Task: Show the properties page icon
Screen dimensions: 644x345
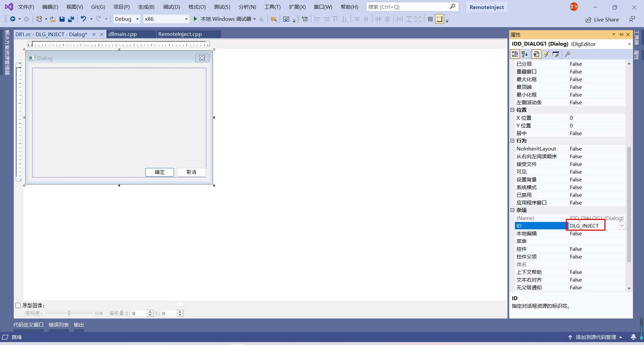Action: [536, 54]
